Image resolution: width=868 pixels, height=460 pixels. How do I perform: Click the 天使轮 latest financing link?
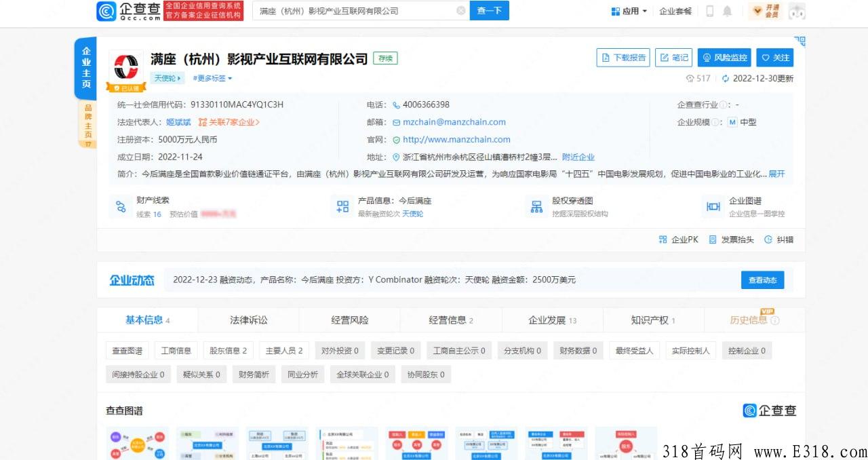412,214
